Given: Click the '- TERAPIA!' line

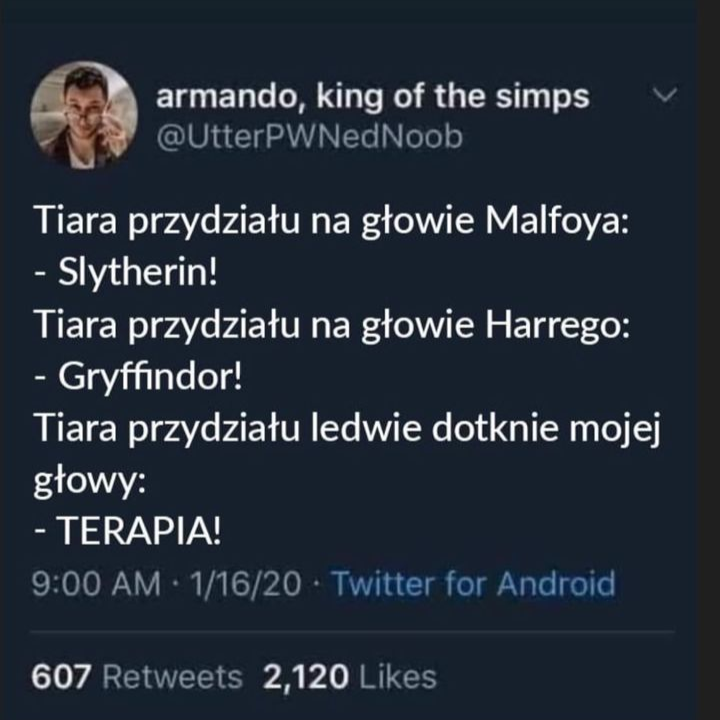Looking at the screenshot, I should tap(127, 531).
